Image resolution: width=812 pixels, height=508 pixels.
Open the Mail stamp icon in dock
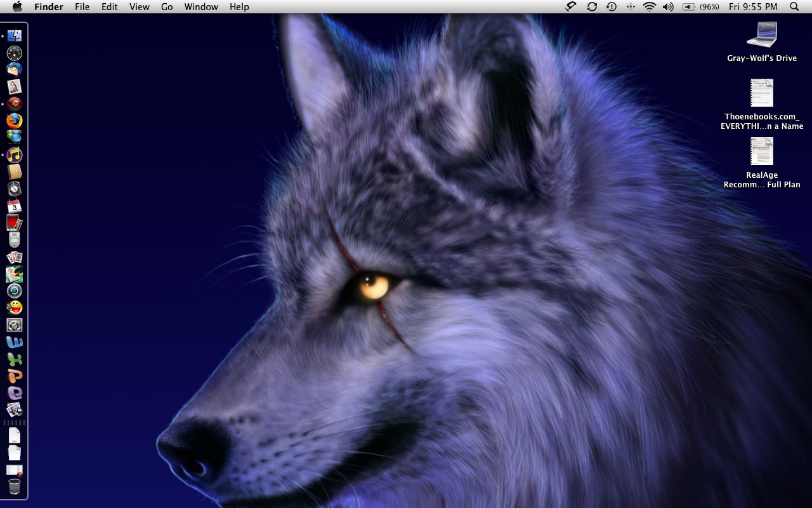click(15, 87)
